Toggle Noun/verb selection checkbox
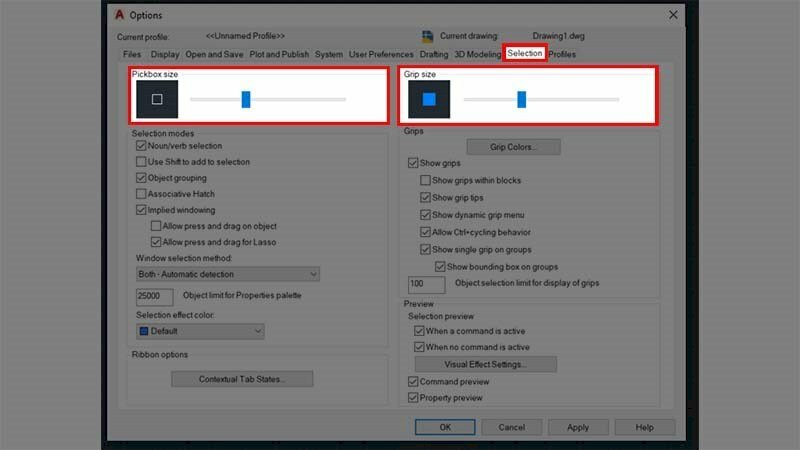This screenshot has height=450, width=800. 141,146
